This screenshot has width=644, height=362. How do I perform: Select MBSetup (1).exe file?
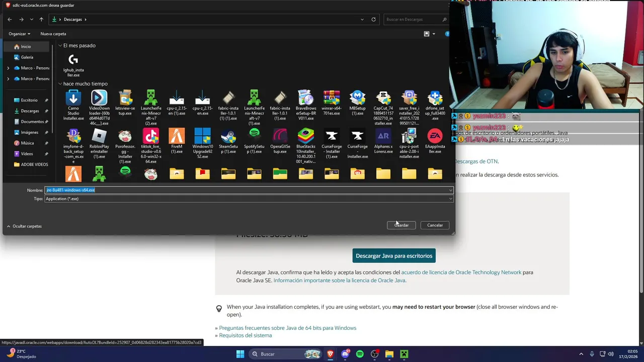click(358, 103)
